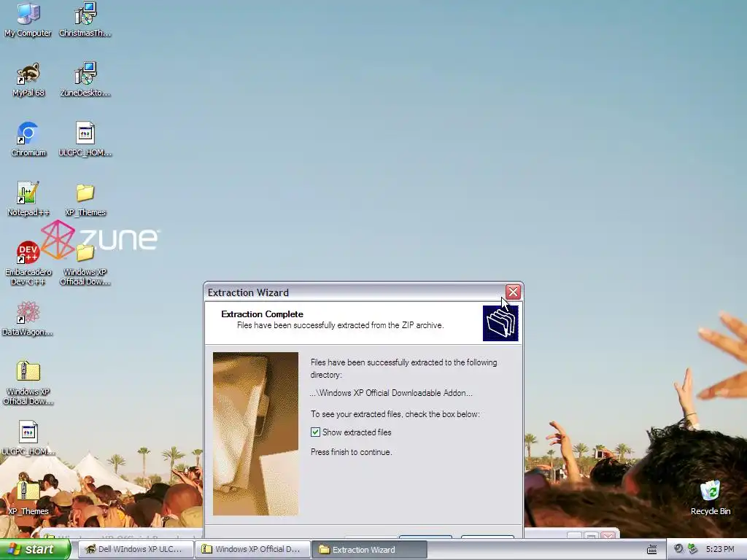The width and height of the screenshot is (747, 560).
Task: Click the round gray system tray icon
Action: (x=678, y=549)
